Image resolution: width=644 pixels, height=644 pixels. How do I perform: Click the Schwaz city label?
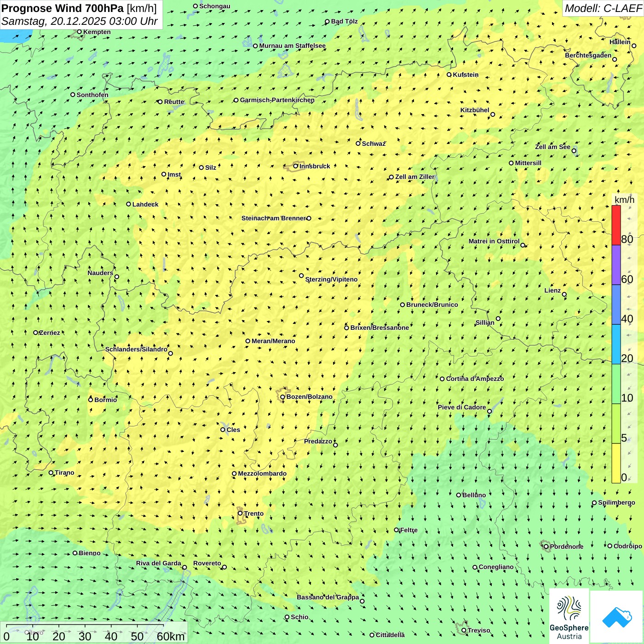coord(374,144)
